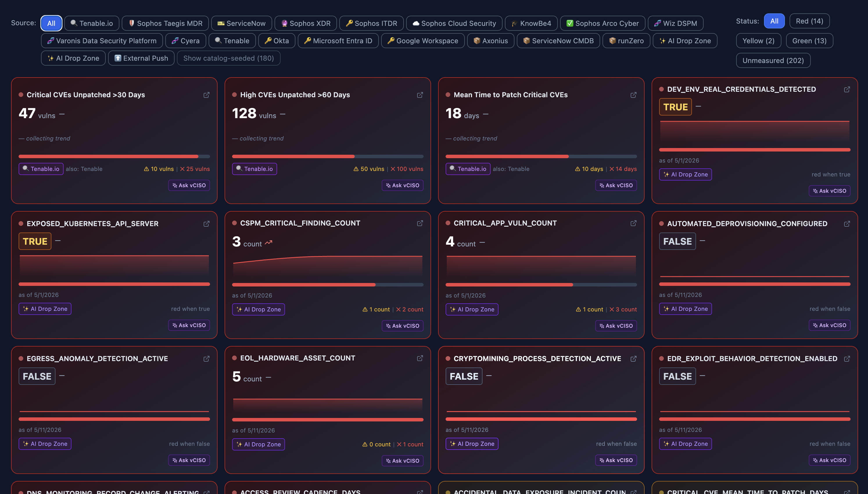Viewport: 868px width, 494px height.
Task: Filter source by Tenable.io
Action: tap(92, 23)
